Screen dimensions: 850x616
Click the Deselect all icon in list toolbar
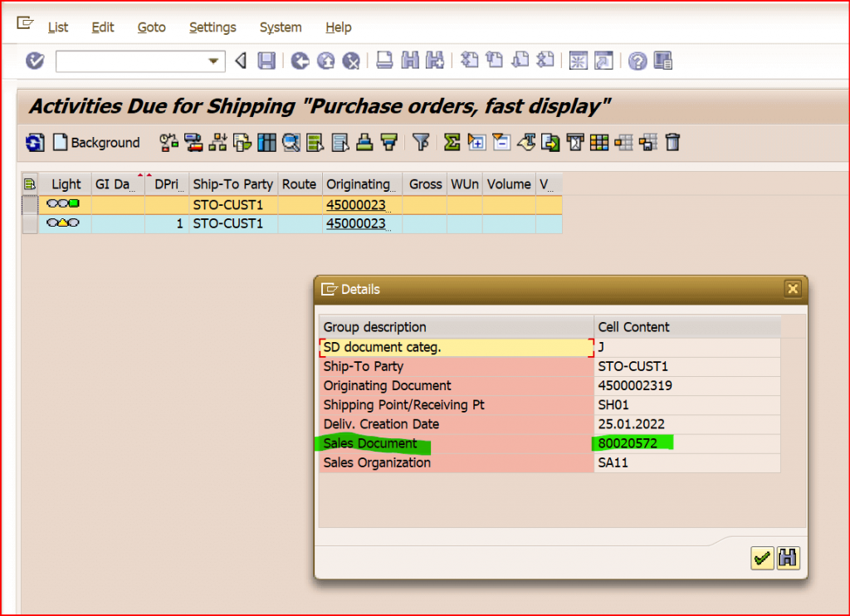click(340, 142)
